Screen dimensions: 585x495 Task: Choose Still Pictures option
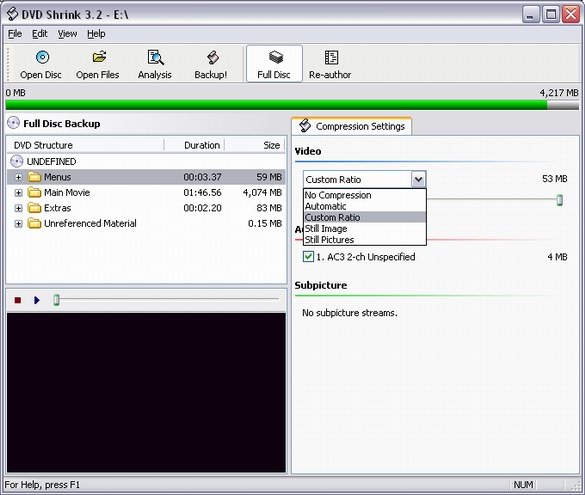(365, 239)
